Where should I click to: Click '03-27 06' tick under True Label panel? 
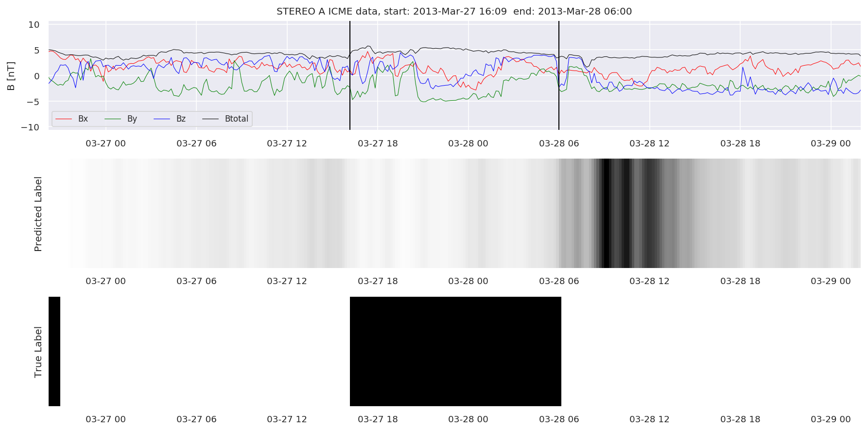click(x=196, y=419)
